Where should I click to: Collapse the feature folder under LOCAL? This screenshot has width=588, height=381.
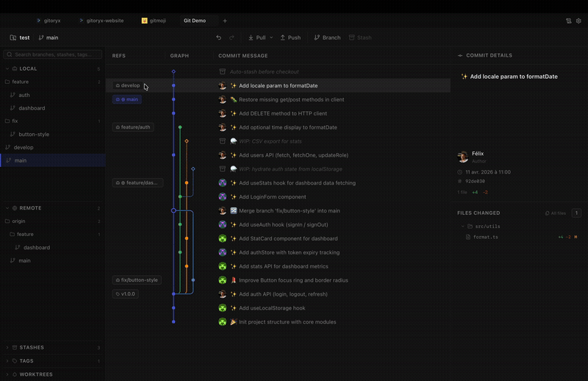click(52, 82)
